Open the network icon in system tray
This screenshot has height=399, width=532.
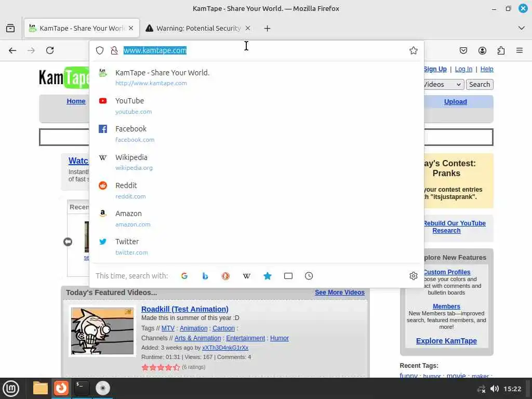481,389
